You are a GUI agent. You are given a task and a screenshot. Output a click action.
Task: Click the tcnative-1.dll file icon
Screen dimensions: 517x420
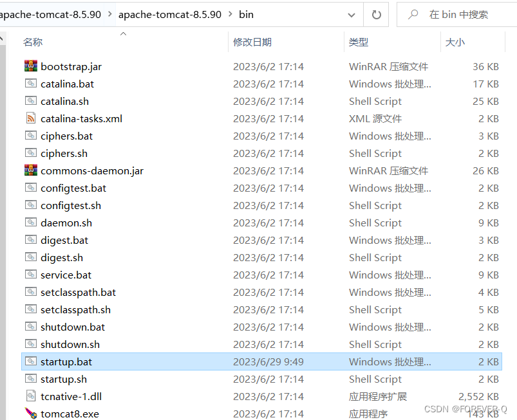pos(31,396)
